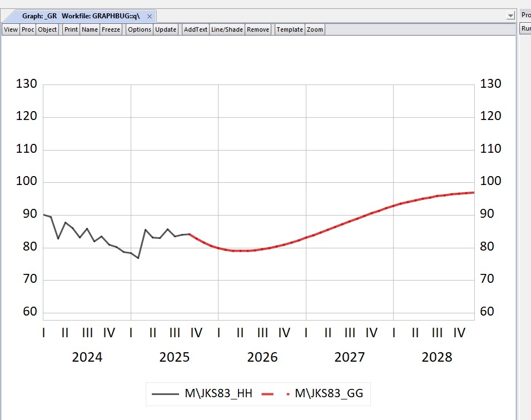Open the Proc menu
The image size is (531, 420).
click(28, 29)
